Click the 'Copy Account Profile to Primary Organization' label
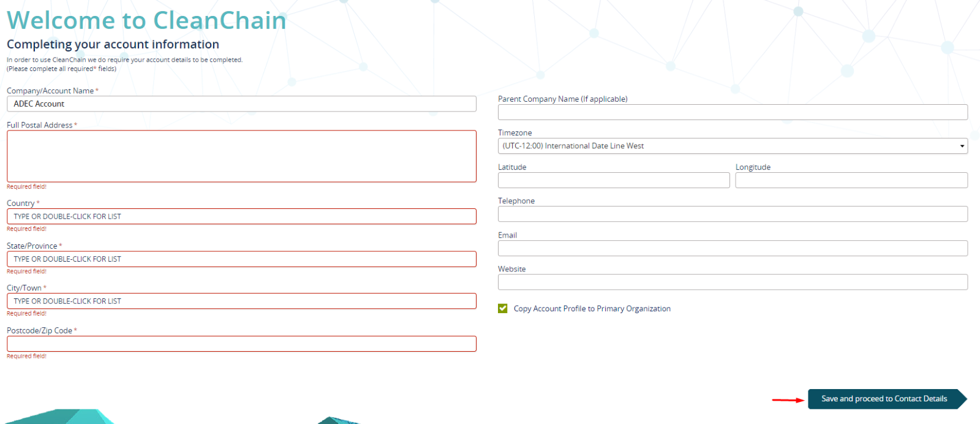This screenshot has width=980, height=424. click(592, 309)
